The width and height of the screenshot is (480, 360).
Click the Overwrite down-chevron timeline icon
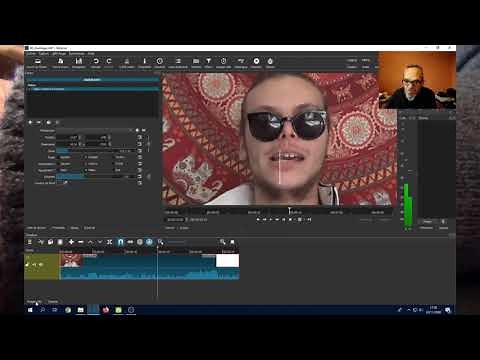tap(99, 242)
